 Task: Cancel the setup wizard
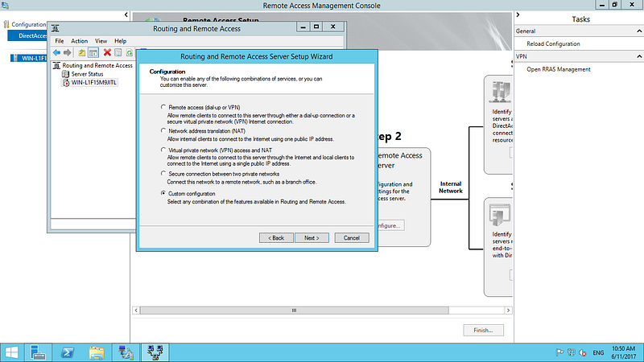[352, 237]
